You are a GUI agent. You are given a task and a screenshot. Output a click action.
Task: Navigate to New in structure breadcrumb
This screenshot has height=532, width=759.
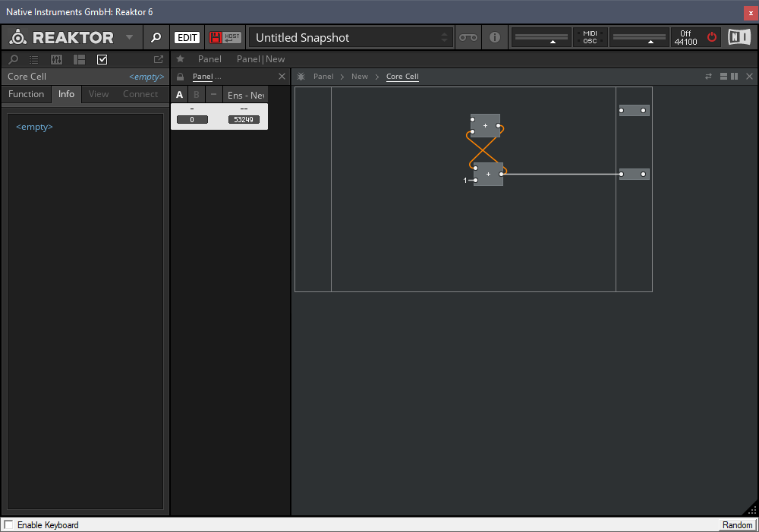360,77
